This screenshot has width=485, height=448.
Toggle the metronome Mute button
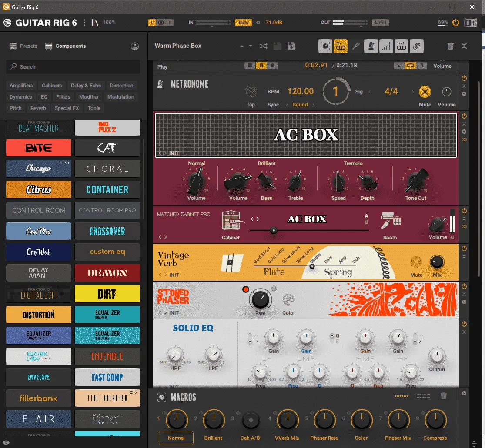click(x=425, y=92)
